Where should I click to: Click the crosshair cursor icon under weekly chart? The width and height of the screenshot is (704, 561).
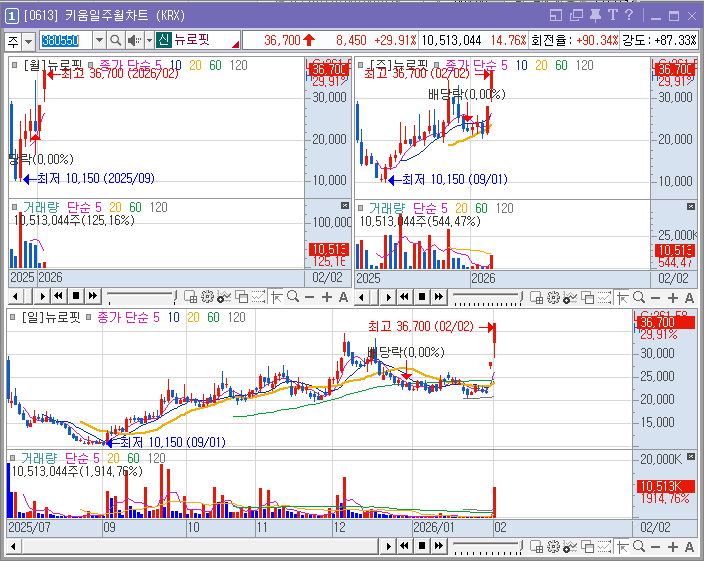[622, 298]
